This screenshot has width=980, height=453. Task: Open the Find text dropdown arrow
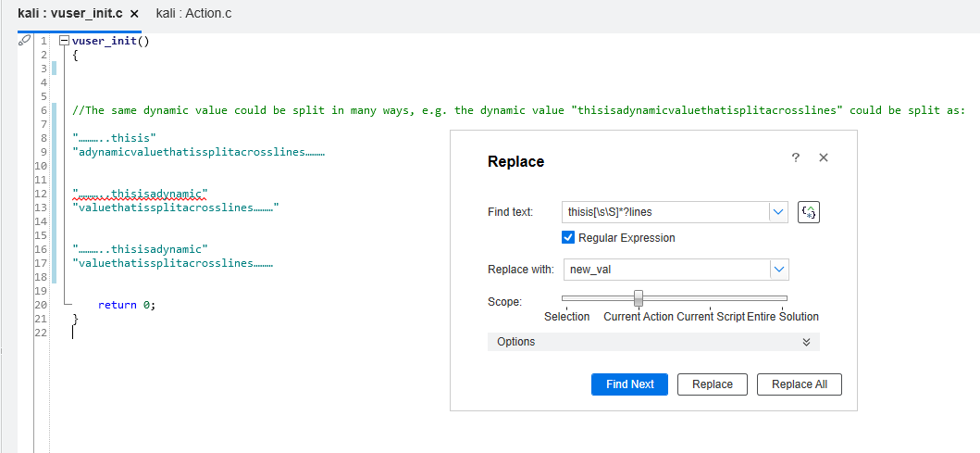click(778, 212)
